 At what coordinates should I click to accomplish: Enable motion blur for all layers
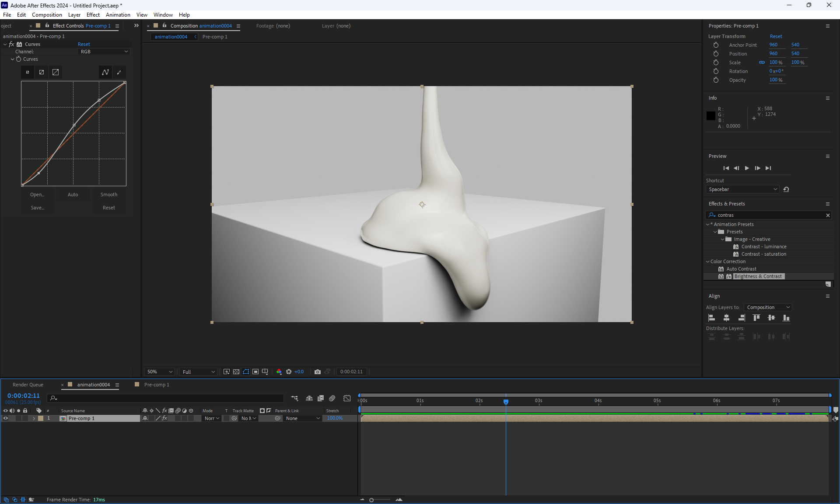(x=332, y=398)
